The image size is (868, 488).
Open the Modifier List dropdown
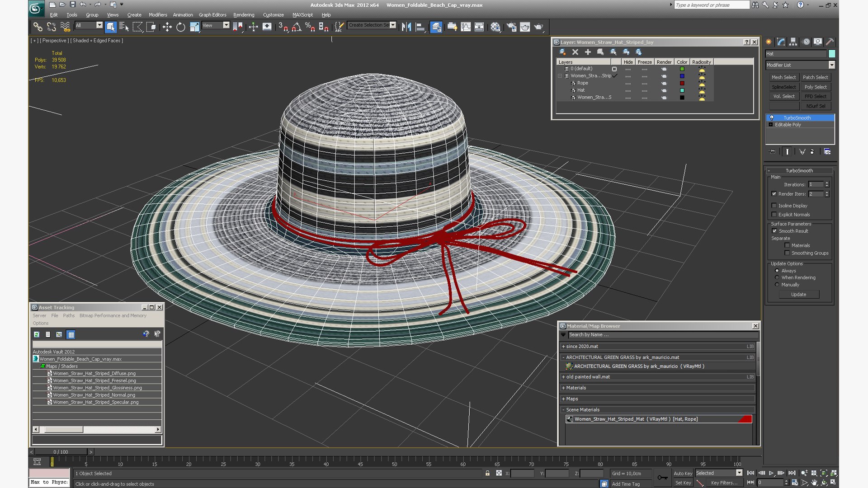tap(800, 65)
